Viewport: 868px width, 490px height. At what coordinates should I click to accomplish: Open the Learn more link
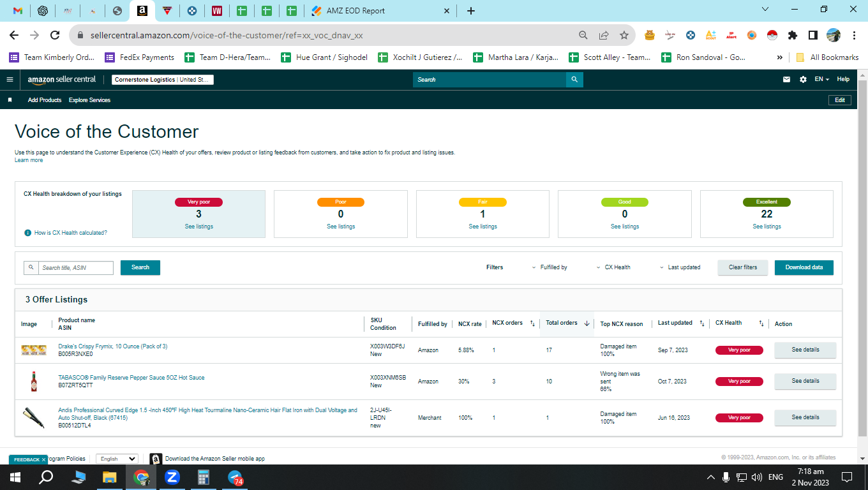click(29, 160)
